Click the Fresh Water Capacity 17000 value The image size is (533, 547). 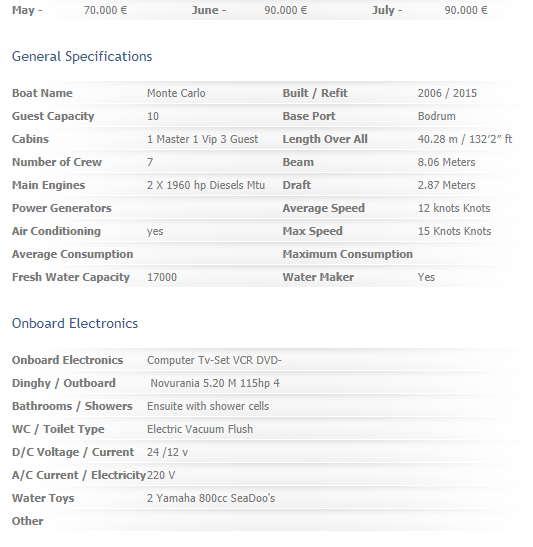pos(162,277)
